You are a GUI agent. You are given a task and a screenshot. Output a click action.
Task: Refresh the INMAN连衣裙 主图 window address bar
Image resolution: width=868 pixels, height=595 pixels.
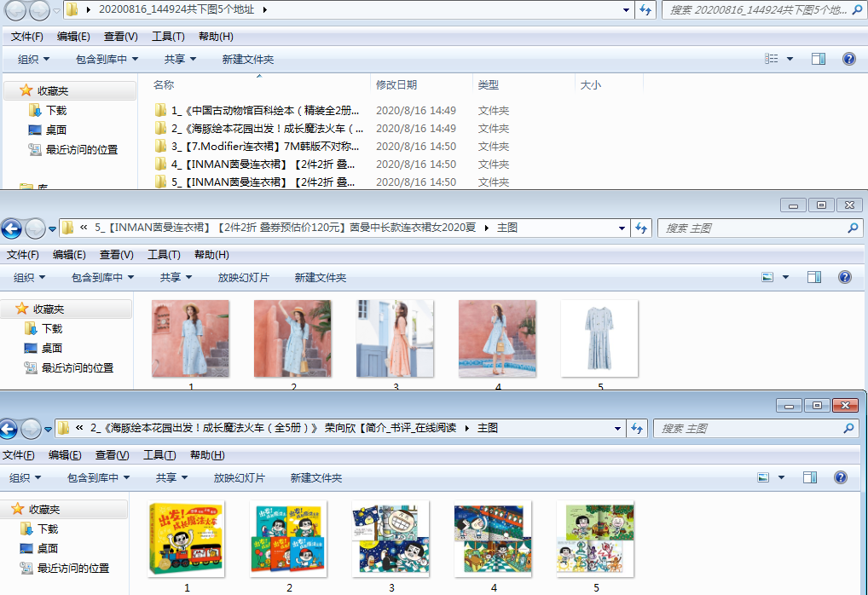(x=641, y=228)
